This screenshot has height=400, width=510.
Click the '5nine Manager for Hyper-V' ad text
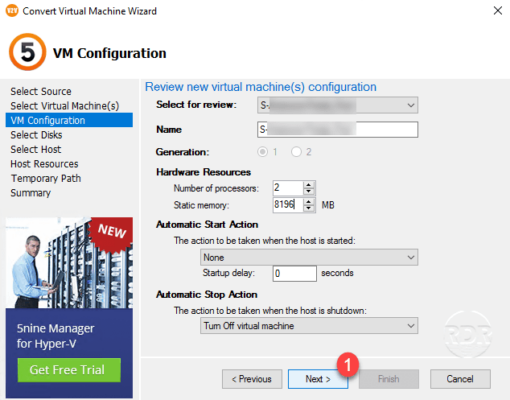pyautogui.click(x=55, y=336)
